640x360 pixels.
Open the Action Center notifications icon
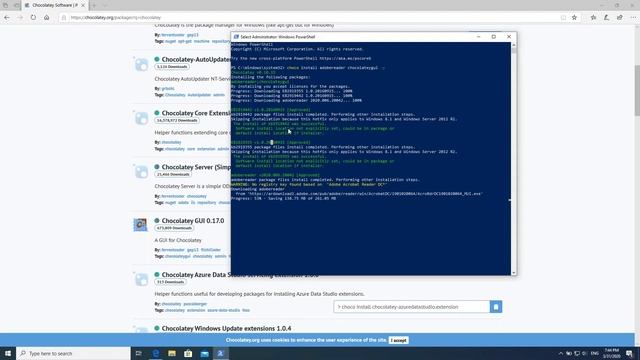tap(629, 353)
